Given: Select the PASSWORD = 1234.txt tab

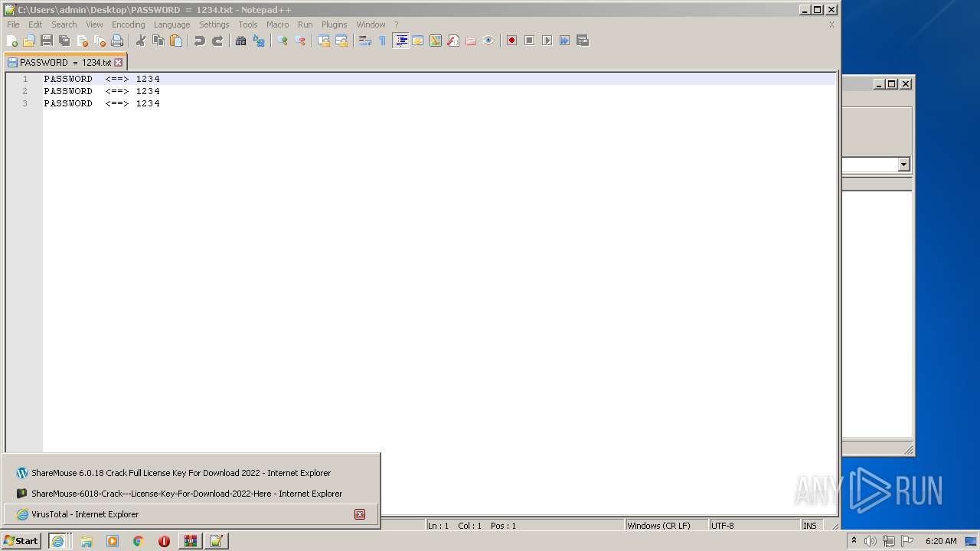Looking at the screenshot, I should [x=65, y=63].
